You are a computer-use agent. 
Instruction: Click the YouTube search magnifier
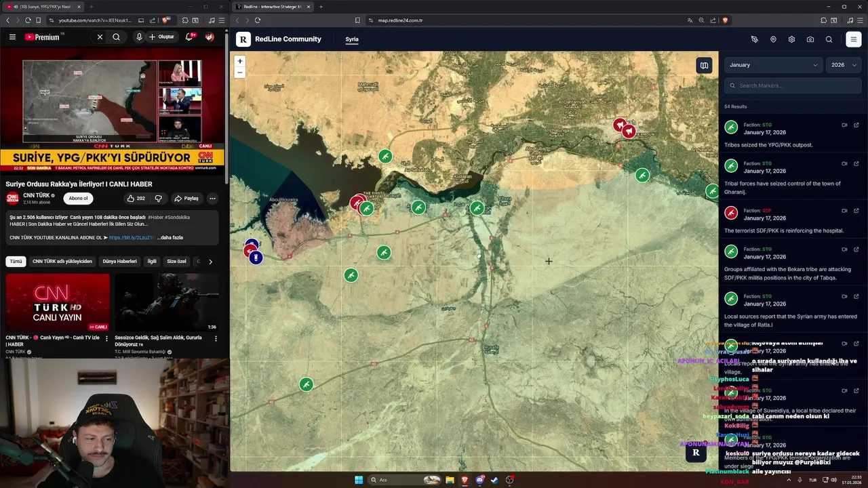(x=117, y=37)
